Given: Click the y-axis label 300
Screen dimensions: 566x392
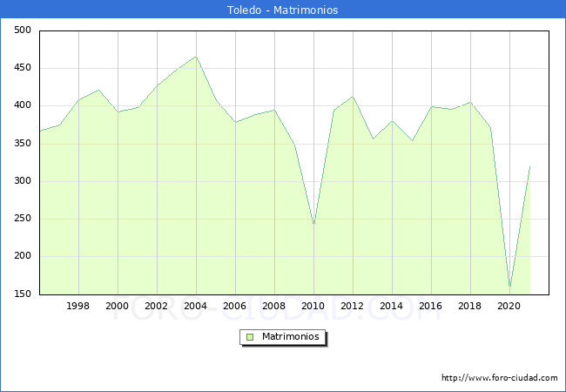Looking at the screenshot, I should (23, 181).
